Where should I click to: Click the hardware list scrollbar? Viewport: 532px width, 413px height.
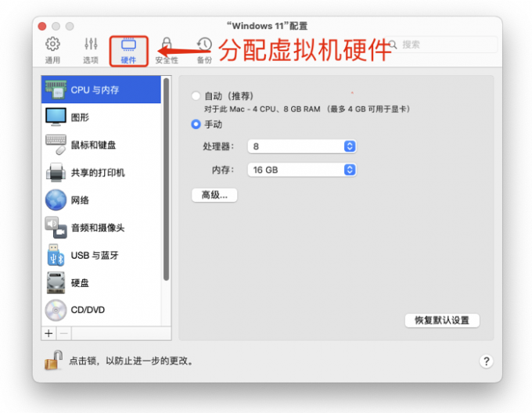click(x=166, y=179)
